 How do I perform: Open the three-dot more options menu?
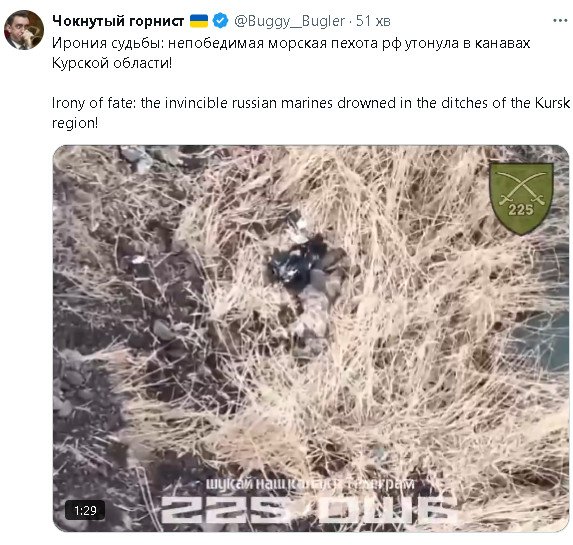[x=560, y=21]
